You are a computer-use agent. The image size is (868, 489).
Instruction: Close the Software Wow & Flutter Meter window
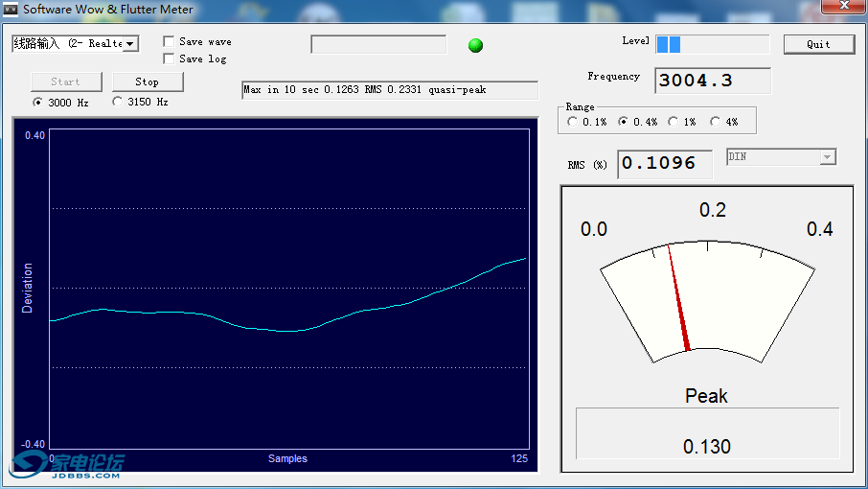844,6
